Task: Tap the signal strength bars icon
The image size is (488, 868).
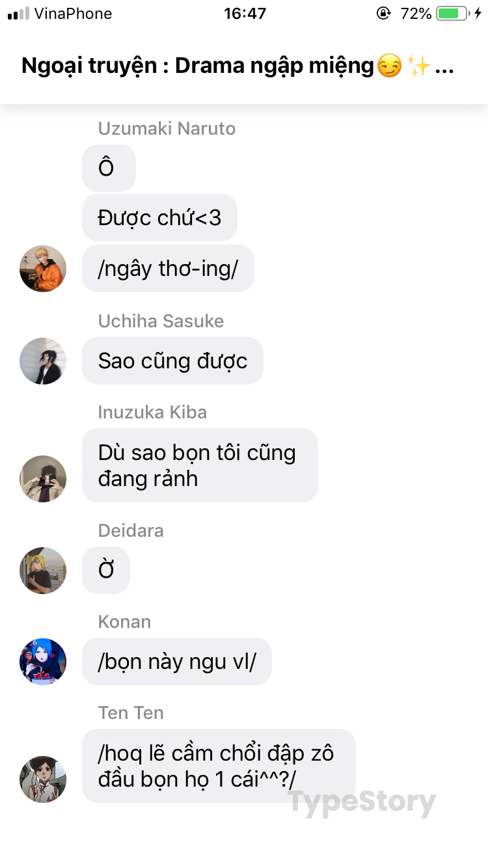Action: tap(18, 13)
